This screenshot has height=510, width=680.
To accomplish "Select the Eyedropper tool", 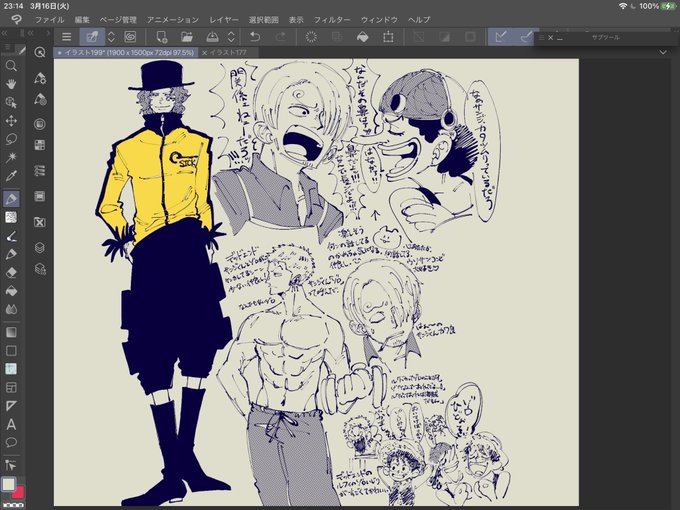I will pyautogui.click(x=11, y=176).
